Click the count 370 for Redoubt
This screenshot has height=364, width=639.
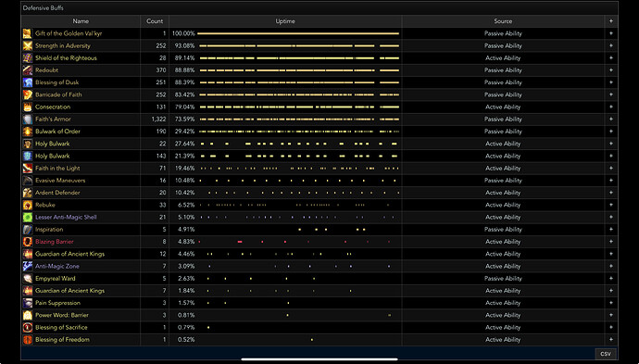[x=161, y=70]
